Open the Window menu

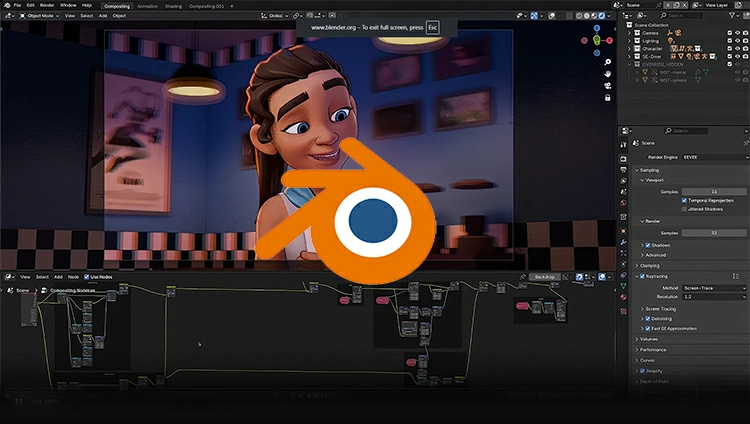(68, 5)
